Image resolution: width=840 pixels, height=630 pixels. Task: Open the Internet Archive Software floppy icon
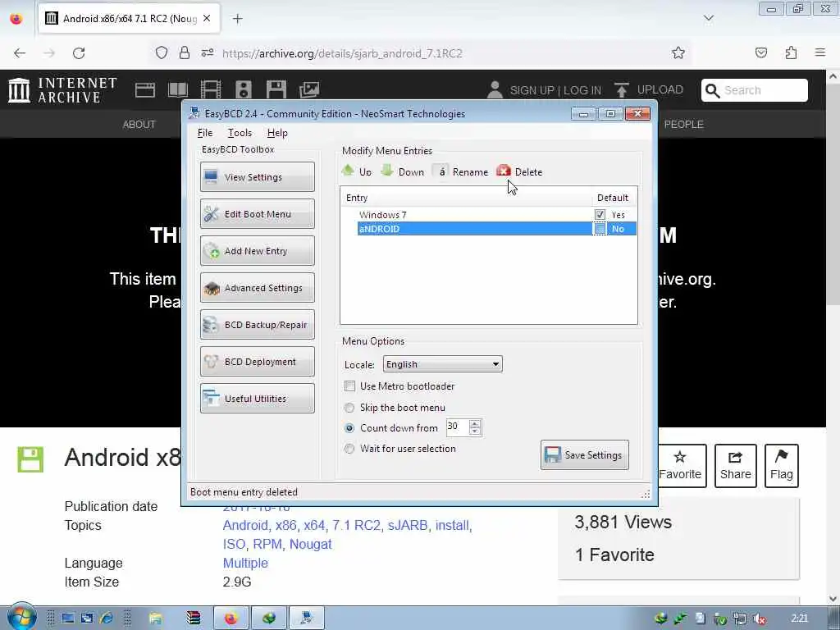coord(276,90)
